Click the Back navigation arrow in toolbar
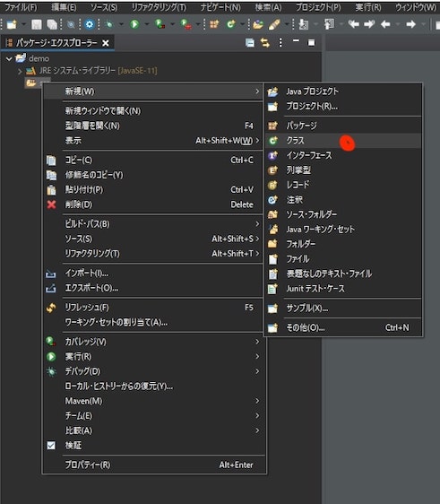The image size is (440, 504). pos(385,24)
